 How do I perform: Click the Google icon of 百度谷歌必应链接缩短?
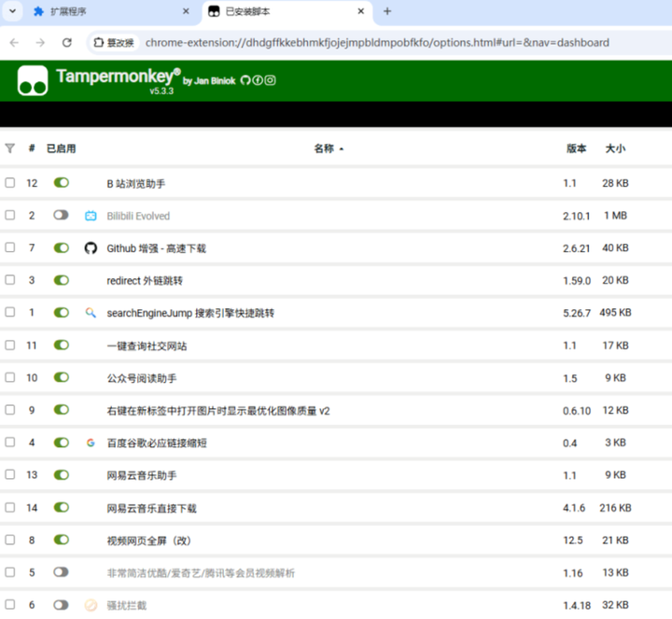tap(91, 443)
